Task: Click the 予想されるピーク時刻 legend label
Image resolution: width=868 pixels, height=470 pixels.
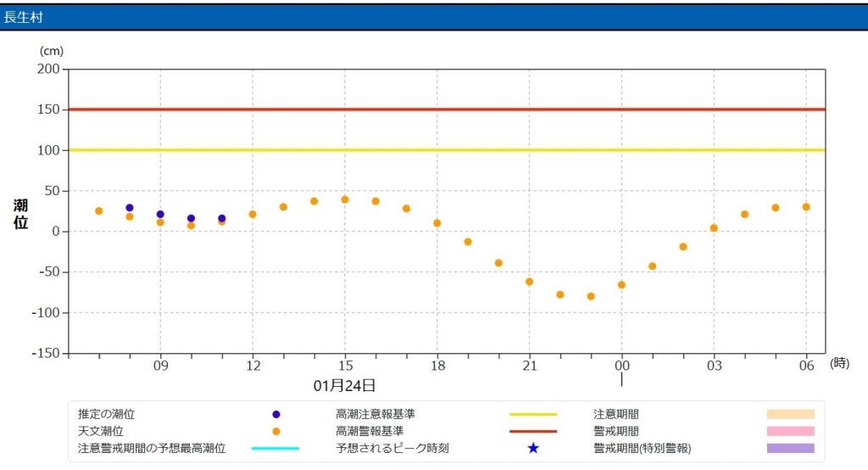Action: [x=392, y=449]
